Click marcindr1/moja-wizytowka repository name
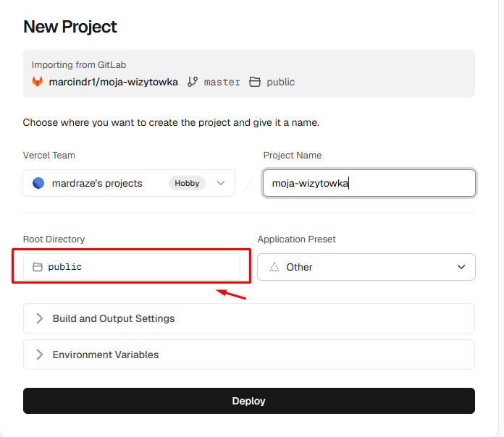 coord(113,82)
